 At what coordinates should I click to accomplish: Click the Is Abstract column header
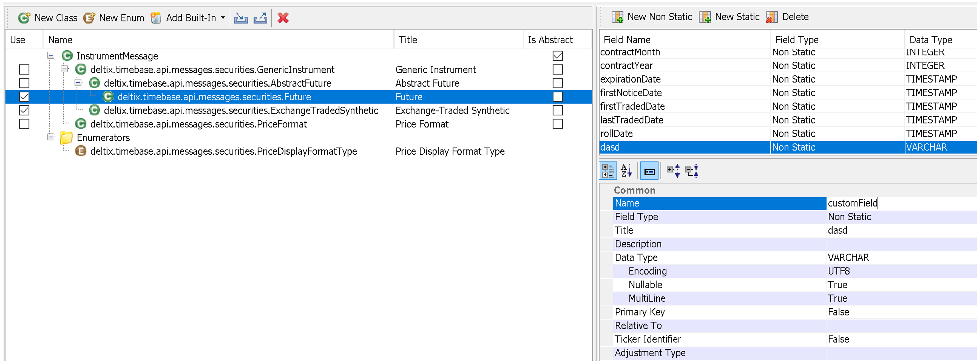click(x=557, y=40)
